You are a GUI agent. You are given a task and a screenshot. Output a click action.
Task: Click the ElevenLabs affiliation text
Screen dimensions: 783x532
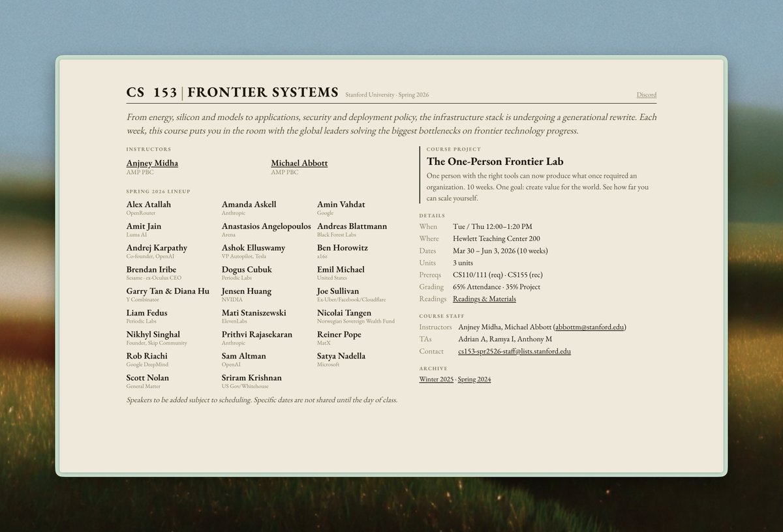(235, 321)
